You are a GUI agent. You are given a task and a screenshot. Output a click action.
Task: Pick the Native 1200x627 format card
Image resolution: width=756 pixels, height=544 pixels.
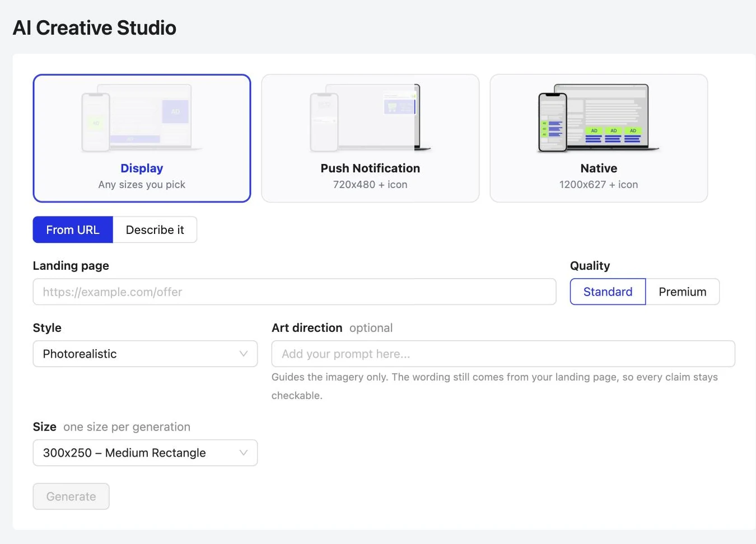[599, 138]
